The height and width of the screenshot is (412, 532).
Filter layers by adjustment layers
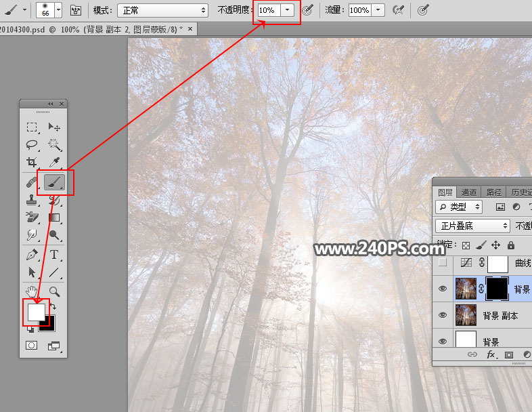[516, 207]
